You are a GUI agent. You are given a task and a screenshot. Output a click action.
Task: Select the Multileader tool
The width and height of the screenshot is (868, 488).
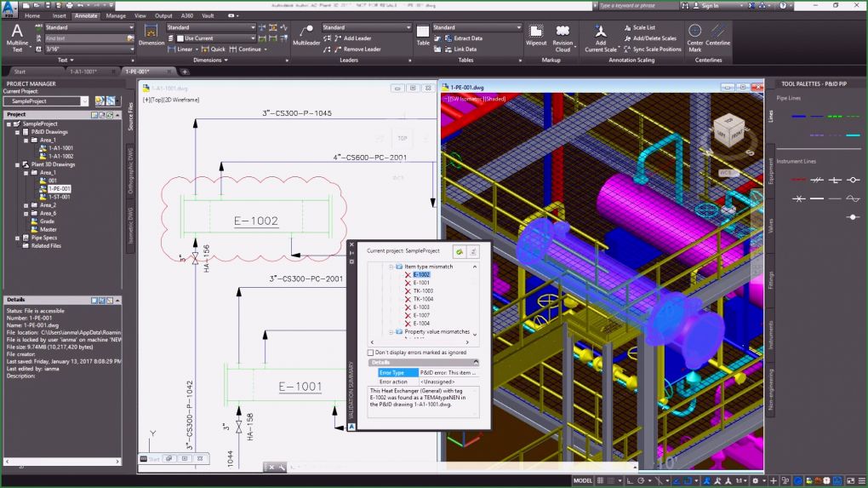pyautogui.click(x=306, y=35)
